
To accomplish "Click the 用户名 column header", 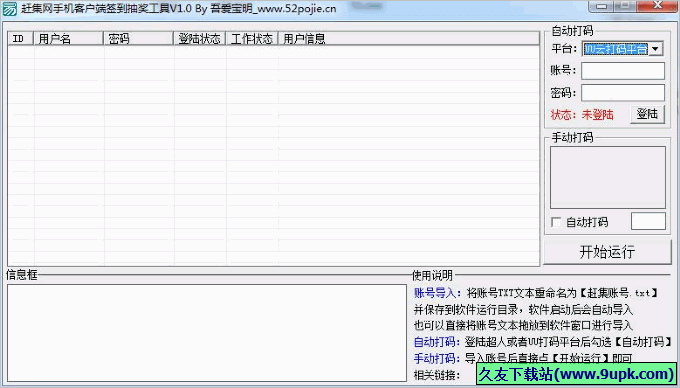I will point(69,39).
